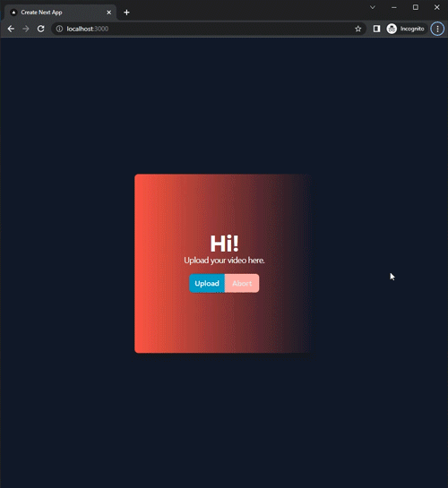The height and width of the screenshot is (488, 448).
Task: Click the browser forward arrow
Action: (26, 29)
